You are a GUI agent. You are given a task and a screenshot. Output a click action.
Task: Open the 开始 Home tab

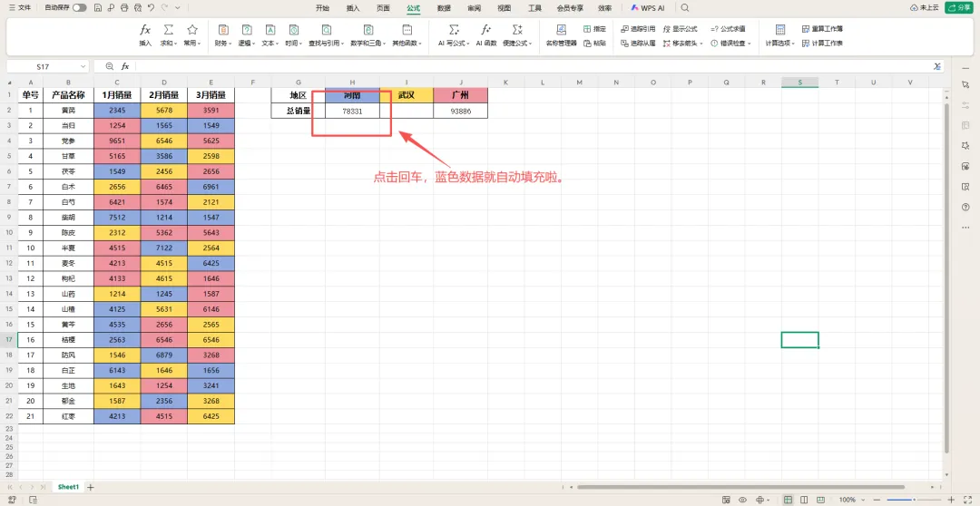pyautogui.click(x=322, y=8)
